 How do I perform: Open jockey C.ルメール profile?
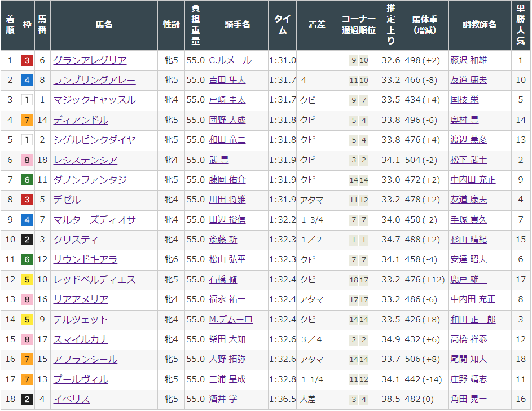pos(230,60)
